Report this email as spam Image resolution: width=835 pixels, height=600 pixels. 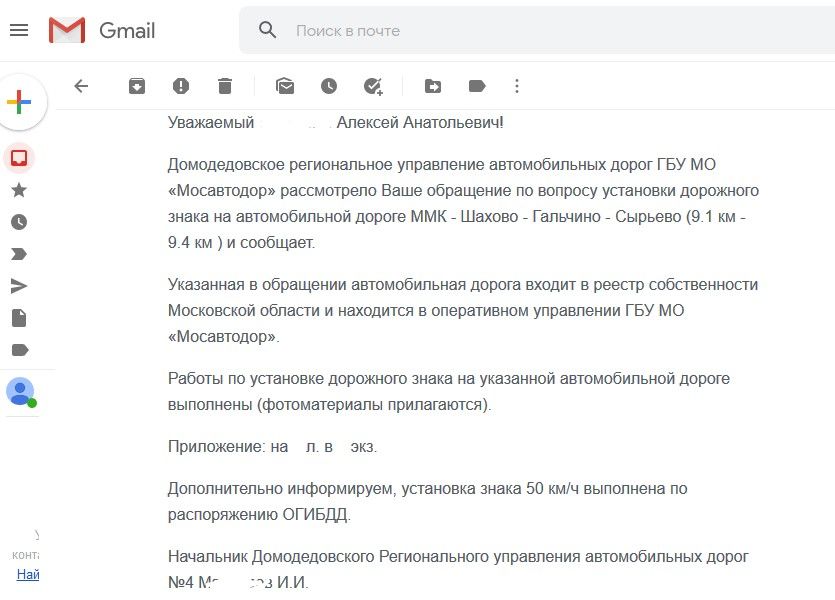(181, 86)
